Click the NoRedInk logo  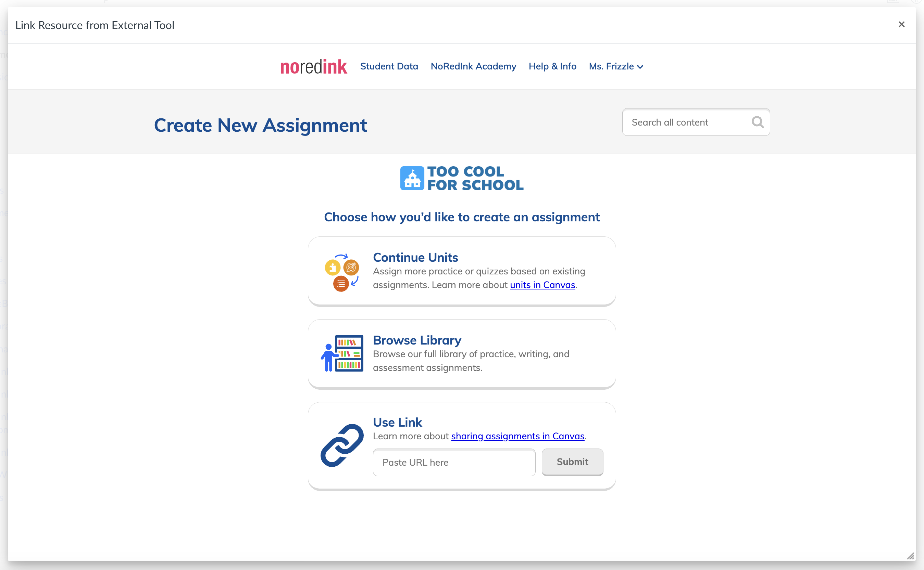pos(313,66)
